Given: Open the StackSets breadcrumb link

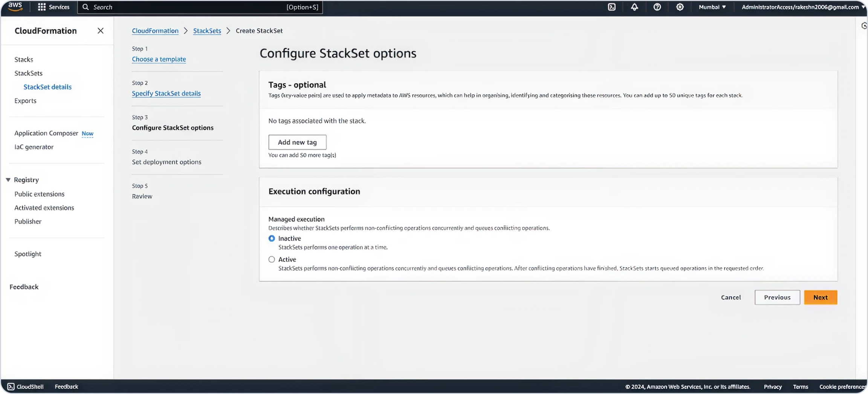Looking at the screenshot, I should tap(207, 31).
